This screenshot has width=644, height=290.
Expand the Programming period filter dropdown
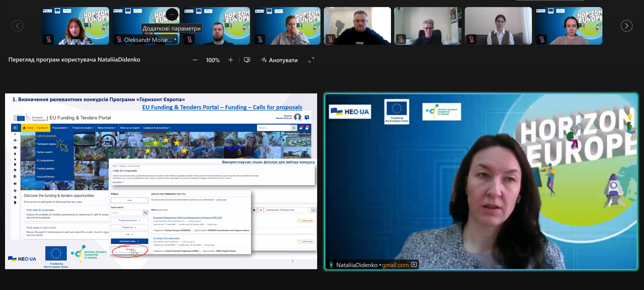[129, 220]
